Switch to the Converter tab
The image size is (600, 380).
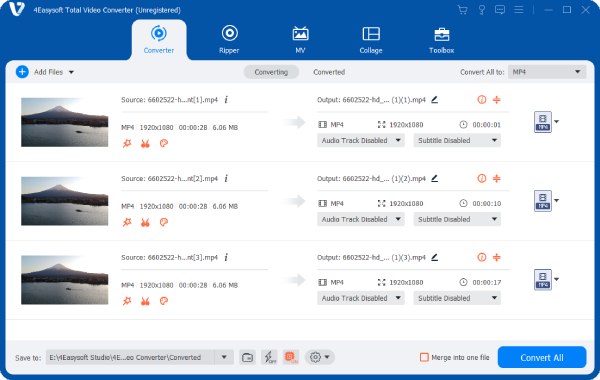click(159, 39)
